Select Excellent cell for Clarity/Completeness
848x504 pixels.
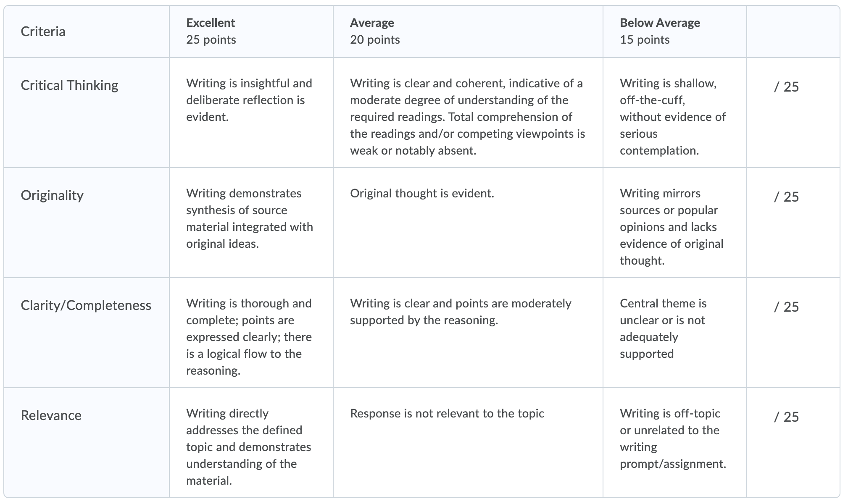click(251, 333)
